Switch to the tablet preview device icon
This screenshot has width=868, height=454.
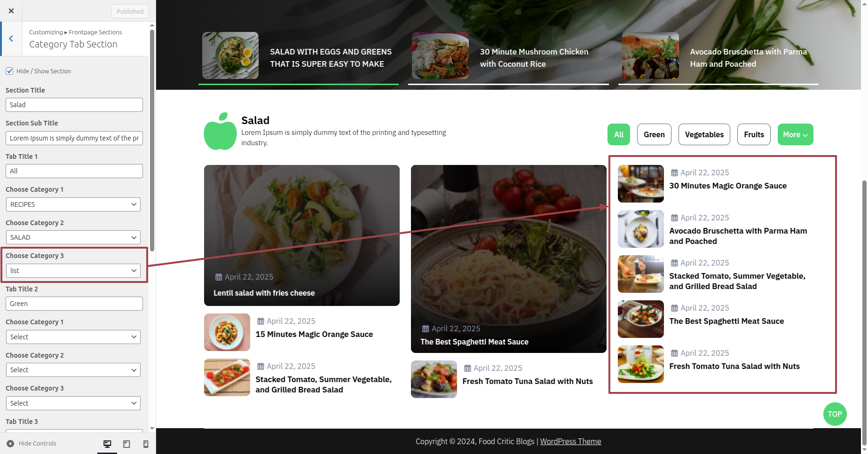tap(126, 444)
